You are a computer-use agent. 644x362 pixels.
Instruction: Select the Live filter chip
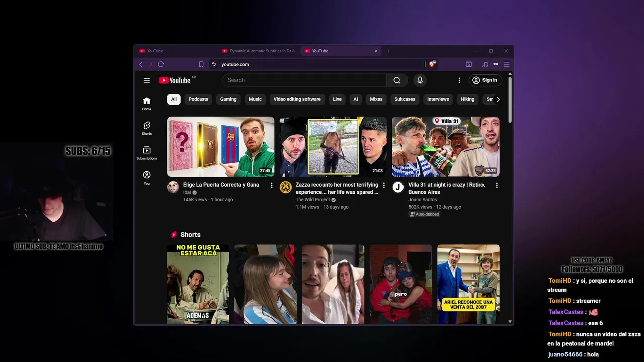tap(337, 99)
